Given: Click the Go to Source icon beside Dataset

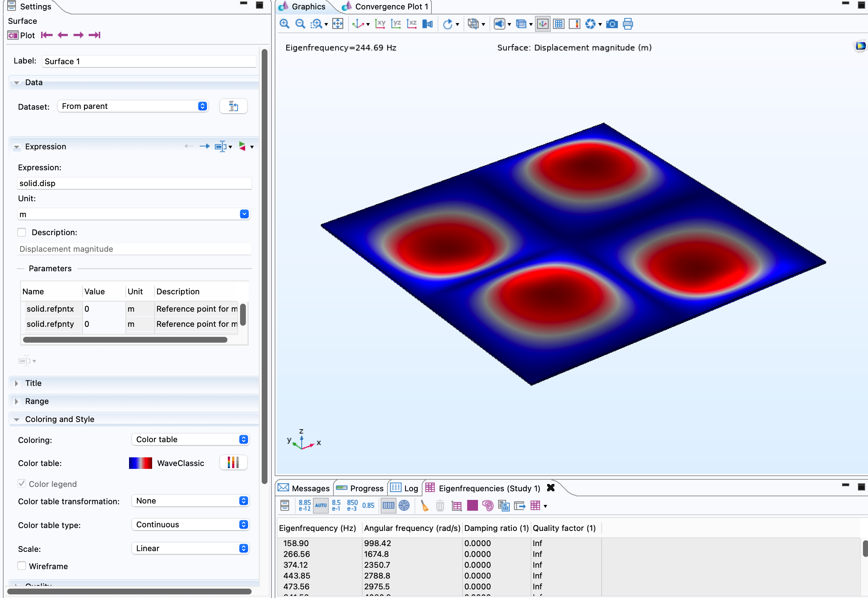Looking at the screenshot, I should click(x=233, y=106).
